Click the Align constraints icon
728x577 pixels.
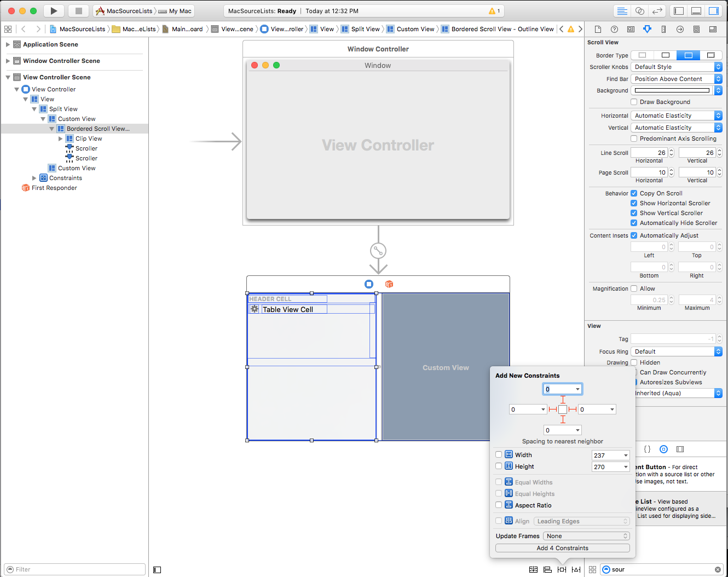[547, 569]
